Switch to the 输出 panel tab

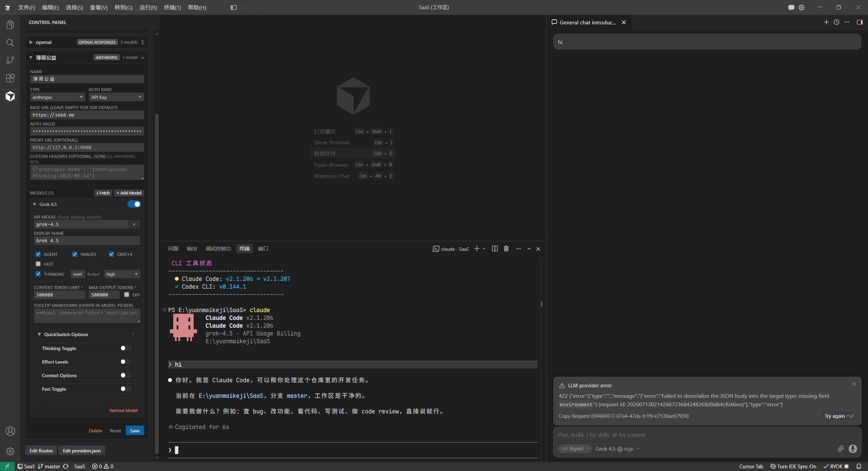coord(192,249)
